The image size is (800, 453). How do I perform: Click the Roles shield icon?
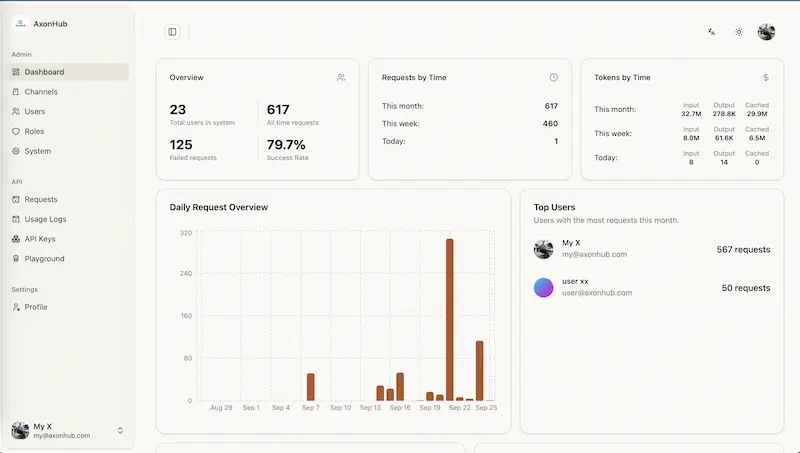(x=16, y=131)
